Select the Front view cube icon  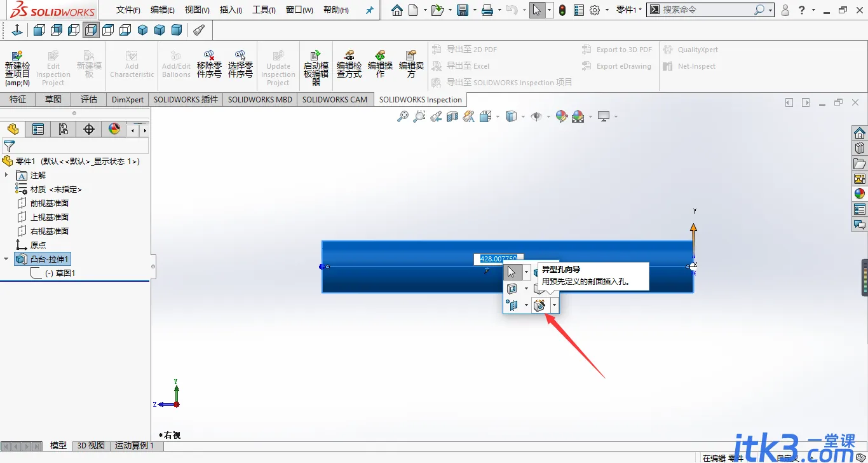39,30
